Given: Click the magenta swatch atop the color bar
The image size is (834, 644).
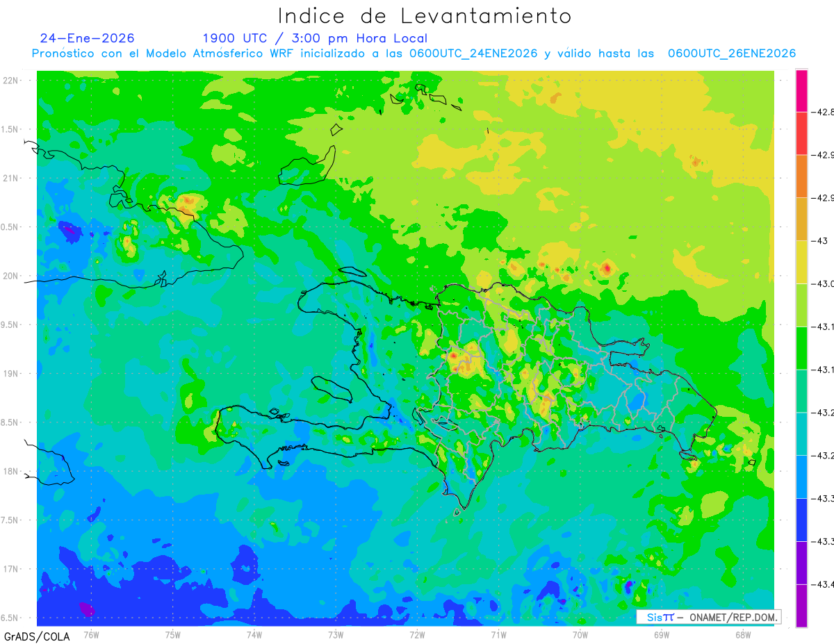Looking at the screenshot, I should (801, 90).
